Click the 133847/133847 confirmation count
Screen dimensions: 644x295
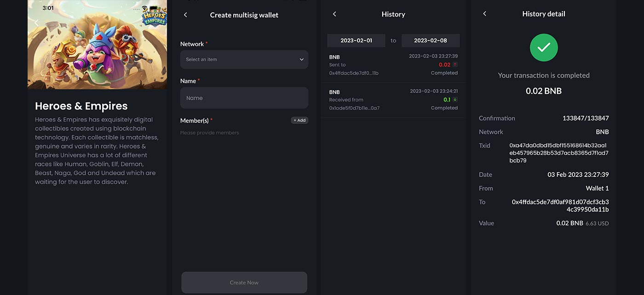coord(585,118)
